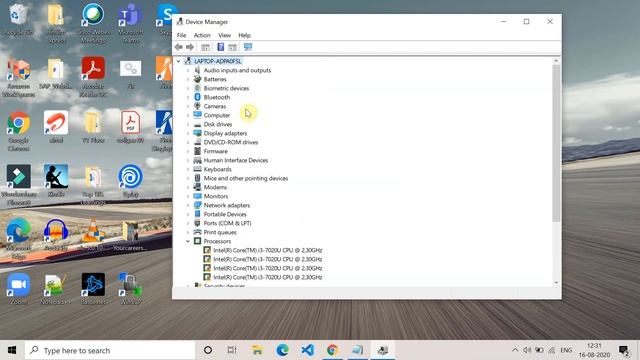Select the VLC cone desktop icon

pyautogui.click(x=93, y=235)
